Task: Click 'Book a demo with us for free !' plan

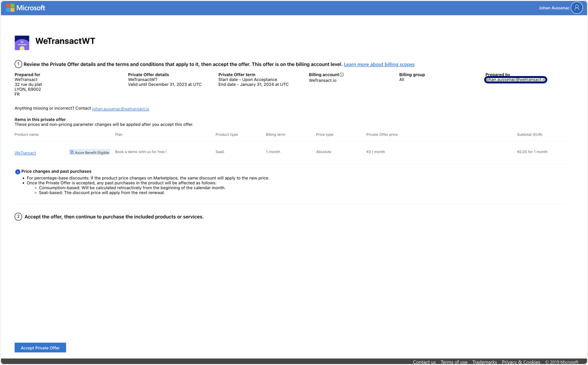Action: pyautogui.click(x=141, y=152)
